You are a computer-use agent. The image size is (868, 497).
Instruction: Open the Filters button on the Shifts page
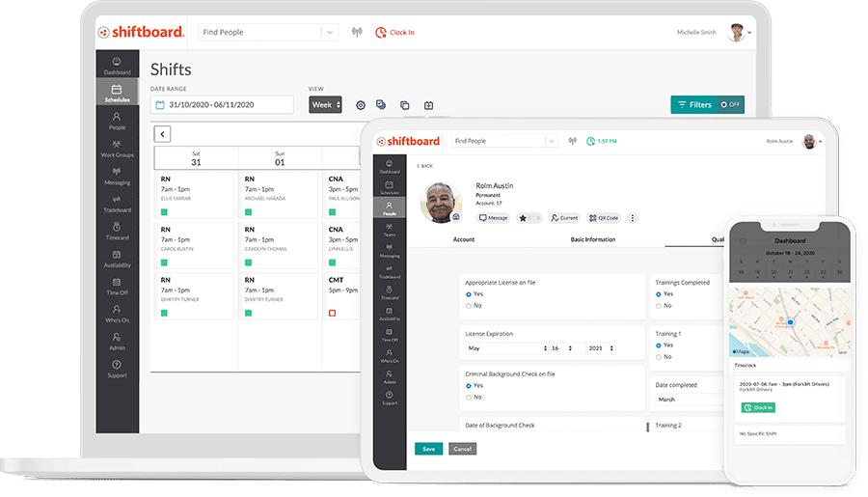(694, 104)
